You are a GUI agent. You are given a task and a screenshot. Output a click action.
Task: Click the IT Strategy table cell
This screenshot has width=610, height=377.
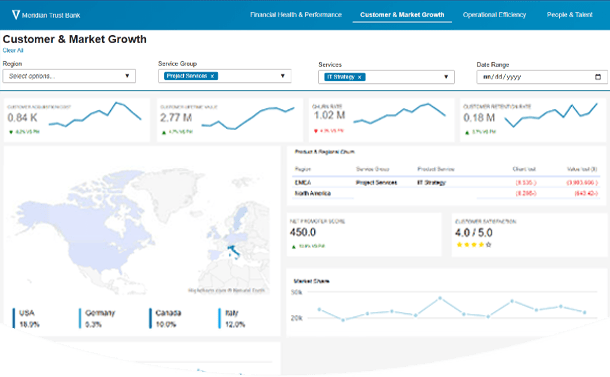coord(431,182)
